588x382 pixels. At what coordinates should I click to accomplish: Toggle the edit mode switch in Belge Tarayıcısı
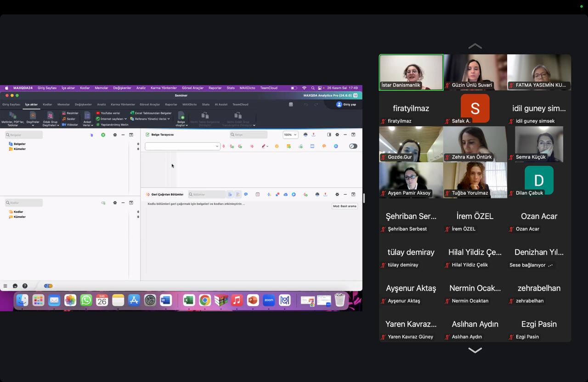[353, 146]
